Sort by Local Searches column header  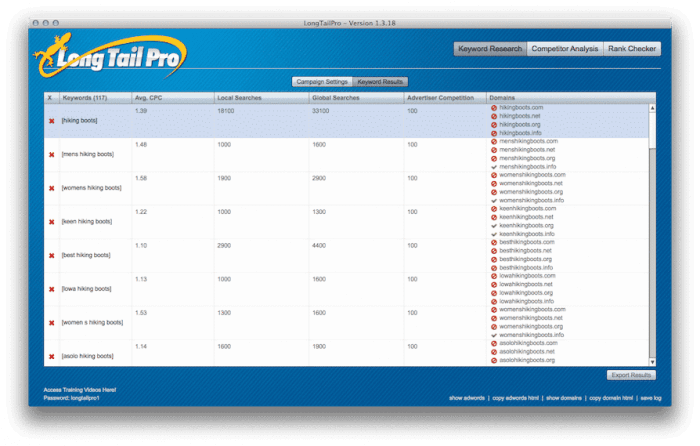click(261, 98)
